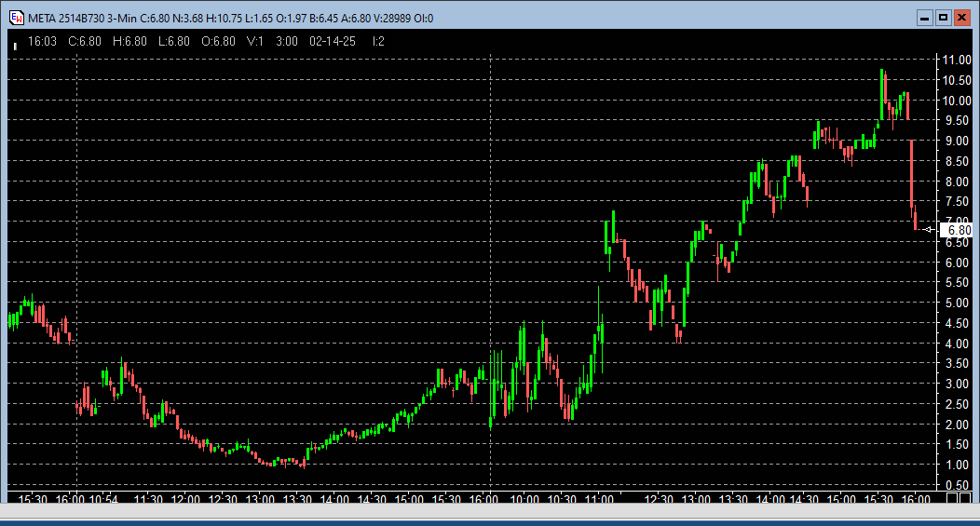The height and width of the screenshot is (526, 980).
Task: Click the 3:00 interval value in info bar
Action: (287, 41)
